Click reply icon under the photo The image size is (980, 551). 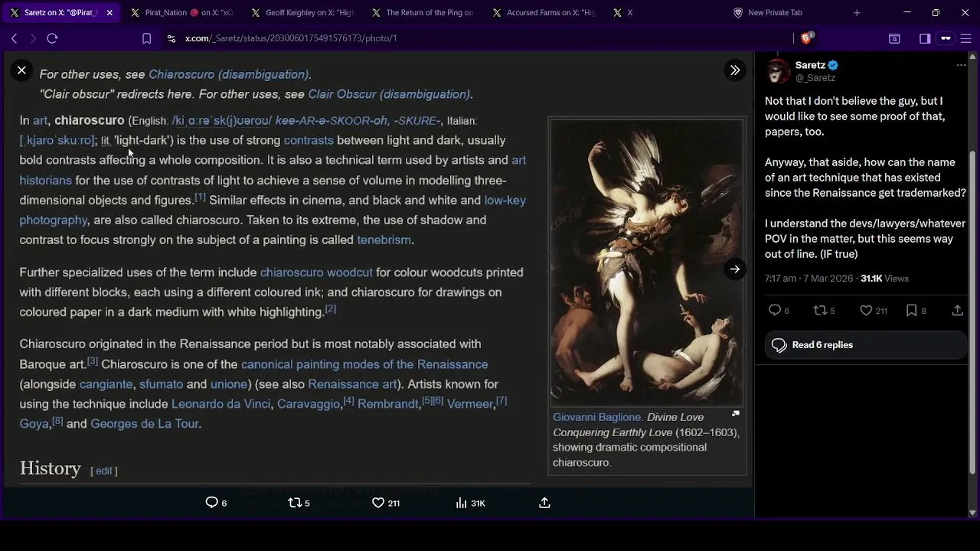[x=212, y=503]
